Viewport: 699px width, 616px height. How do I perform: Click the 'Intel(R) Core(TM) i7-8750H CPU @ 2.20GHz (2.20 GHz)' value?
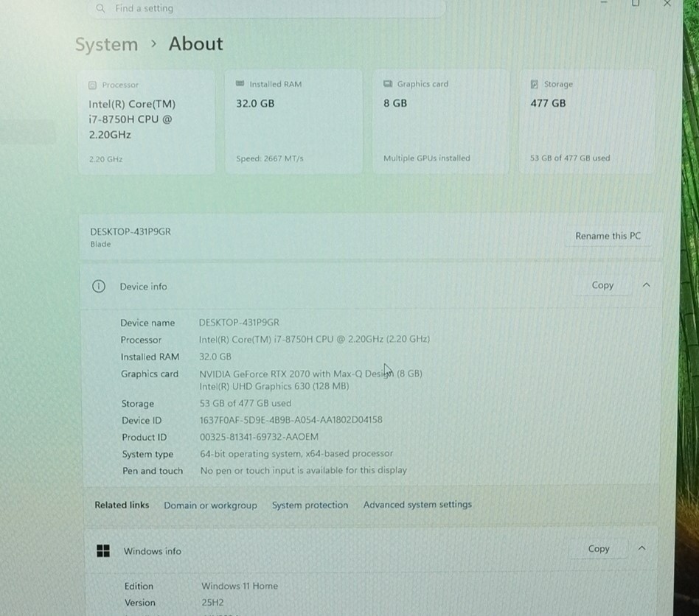[314, 340]
